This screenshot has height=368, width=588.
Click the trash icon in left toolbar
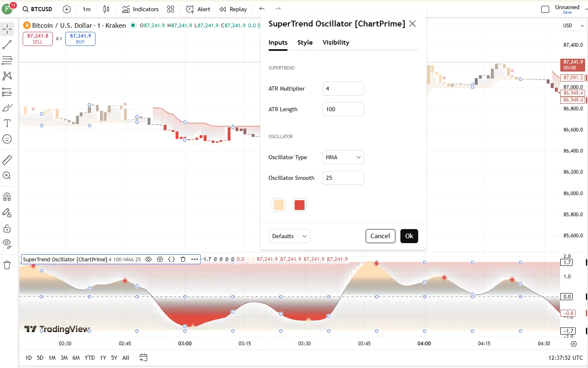tap(7, 265)
